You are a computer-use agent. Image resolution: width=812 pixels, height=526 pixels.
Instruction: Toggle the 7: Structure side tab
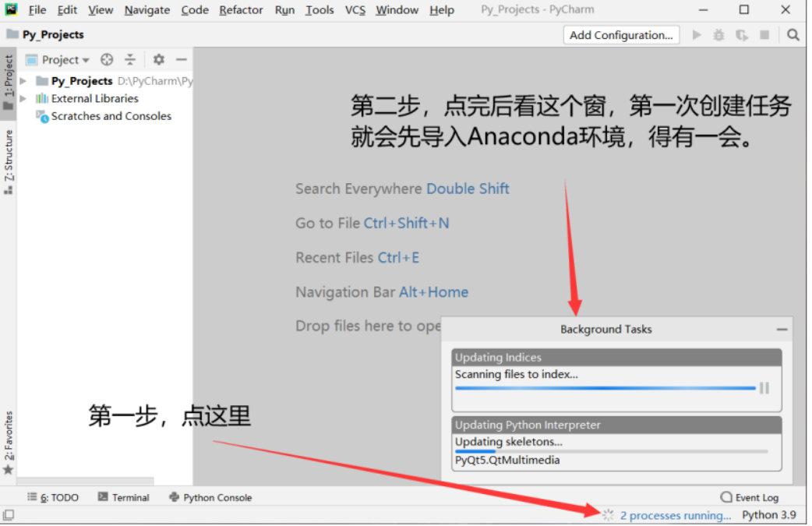(9, 161)
